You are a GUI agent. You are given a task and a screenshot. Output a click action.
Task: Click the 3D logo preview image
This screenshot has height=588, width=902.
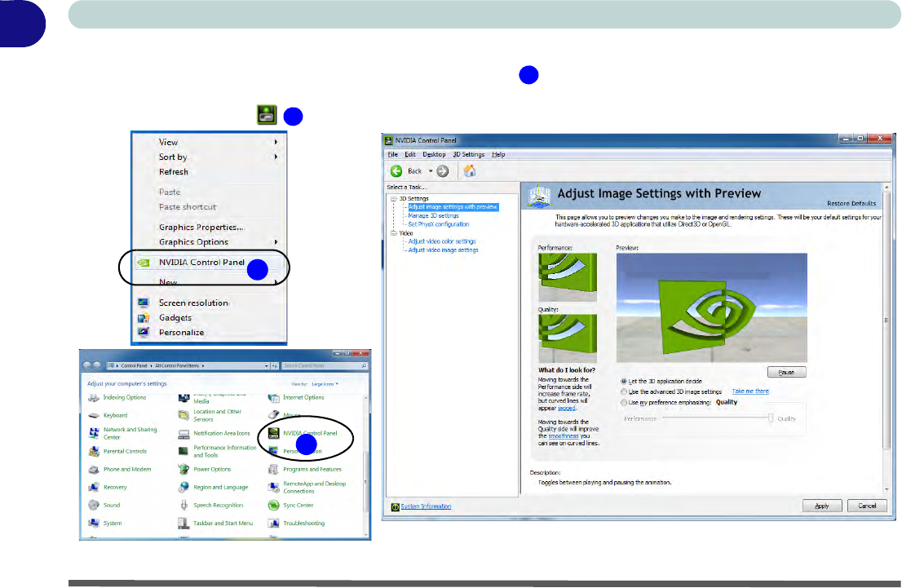[x=712, y=307]
